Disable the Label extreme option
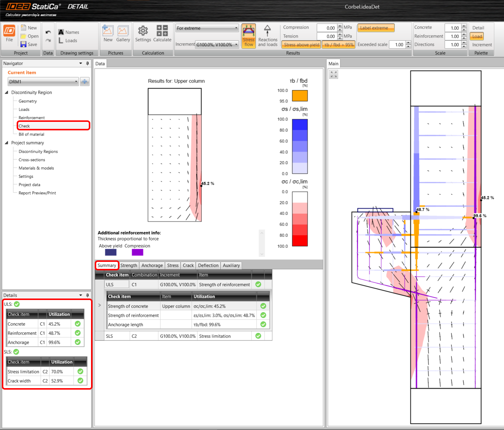 (x=376, y=27)
